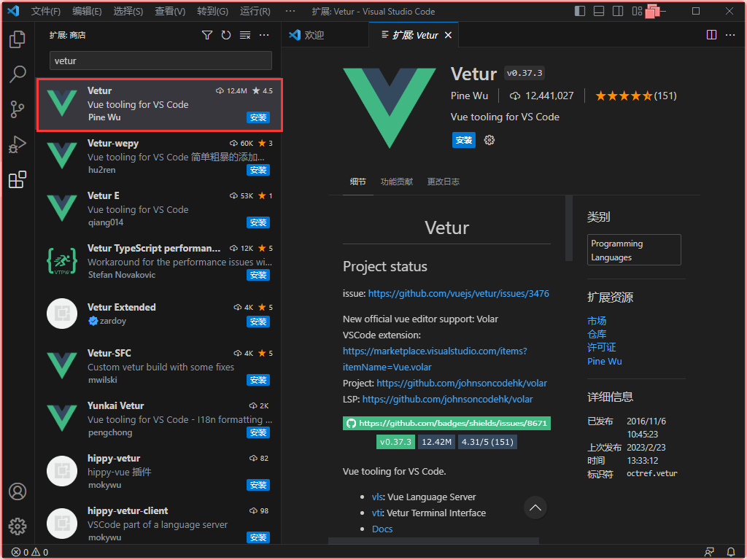Click the Programming Languages category tag
Image resolution: width=747 pixels, height=560 pixels.
(634, 250)
